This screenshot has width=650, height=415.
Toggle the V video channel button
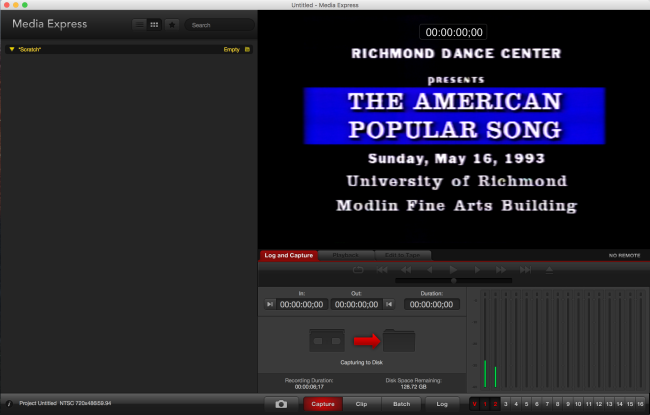coord(475,404)
